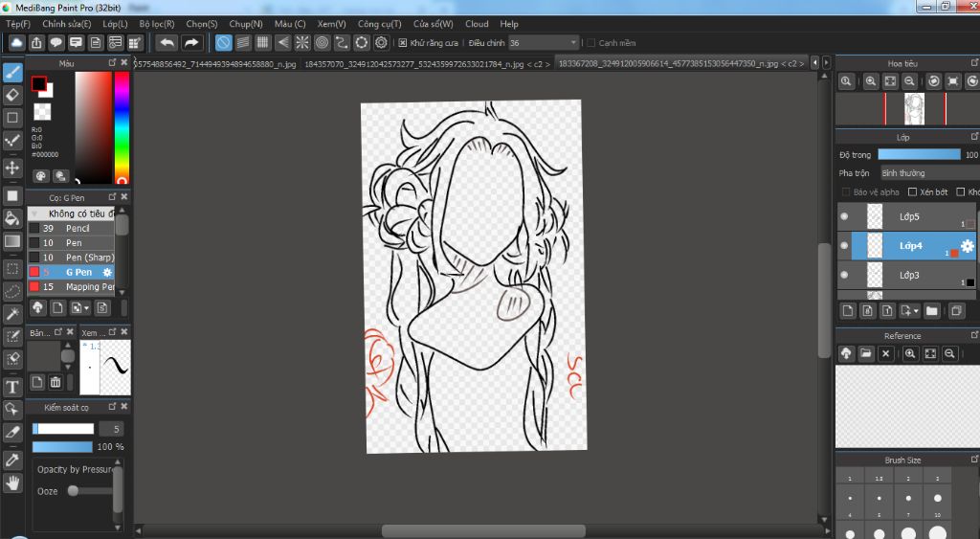
Task: Select the Fill rectangle shape tool
Action: click(12, 195)
